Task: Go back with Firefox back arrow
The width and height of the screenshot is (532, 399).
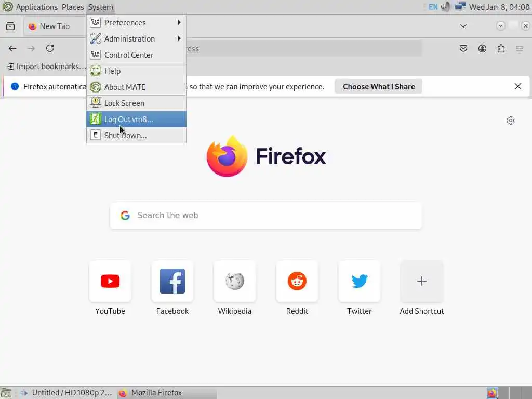Action: (12, 48)
